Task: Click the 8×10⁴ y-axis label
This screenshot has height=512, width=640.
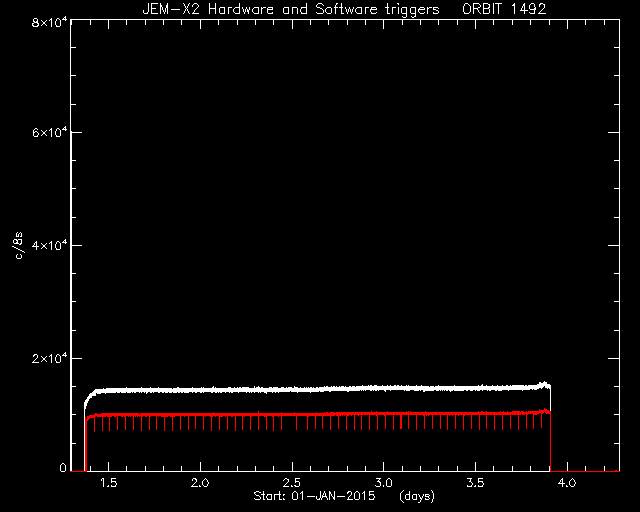Action: pyautogui.click(x=49, y=22)
